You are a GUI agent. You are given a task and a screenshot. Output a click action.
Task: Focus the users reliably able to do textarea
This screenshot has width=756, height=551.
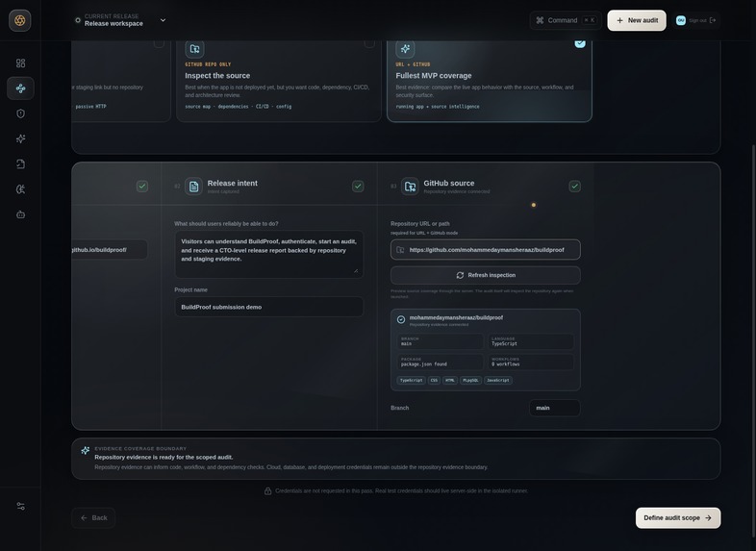coord(269,254)
